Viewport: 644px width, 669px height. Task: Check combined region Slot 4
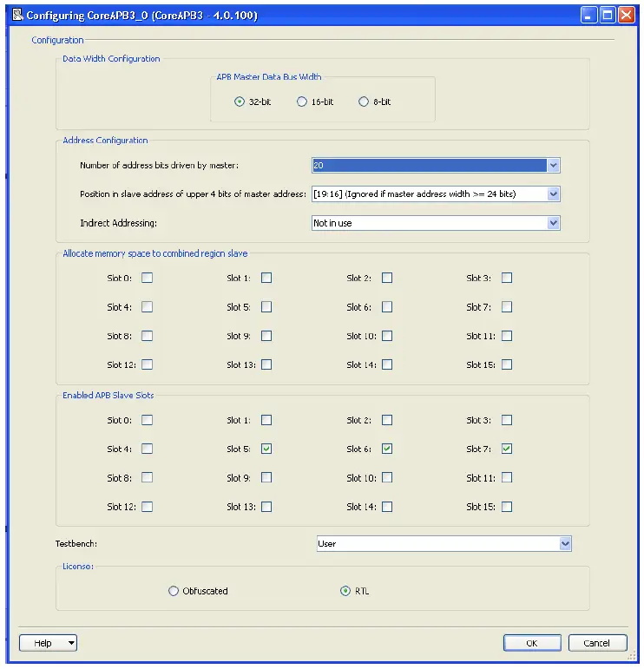coord(147,307)
